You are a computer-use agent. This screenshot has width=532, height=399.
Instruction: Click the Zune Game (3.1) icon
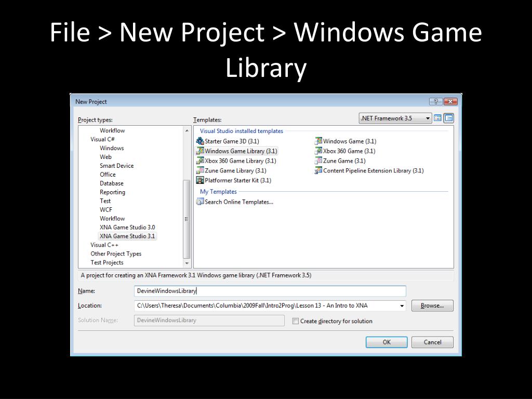(x=318, y=161)
